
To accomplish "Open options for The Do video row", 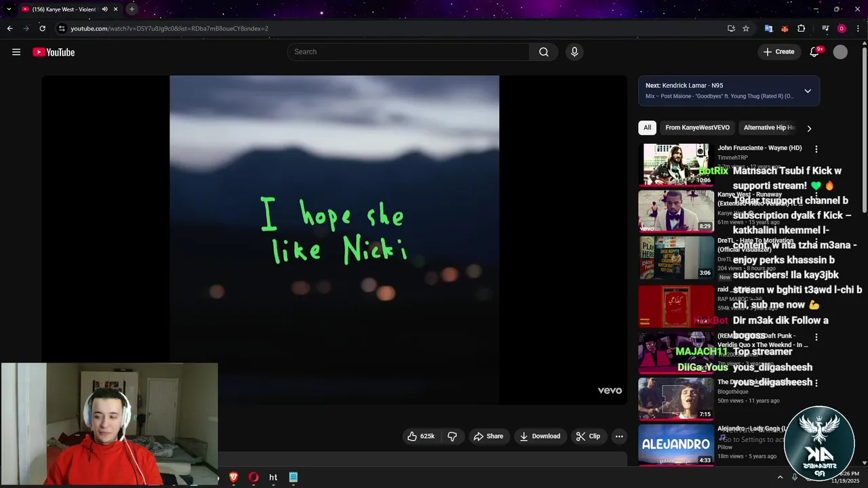I will 816,383.
